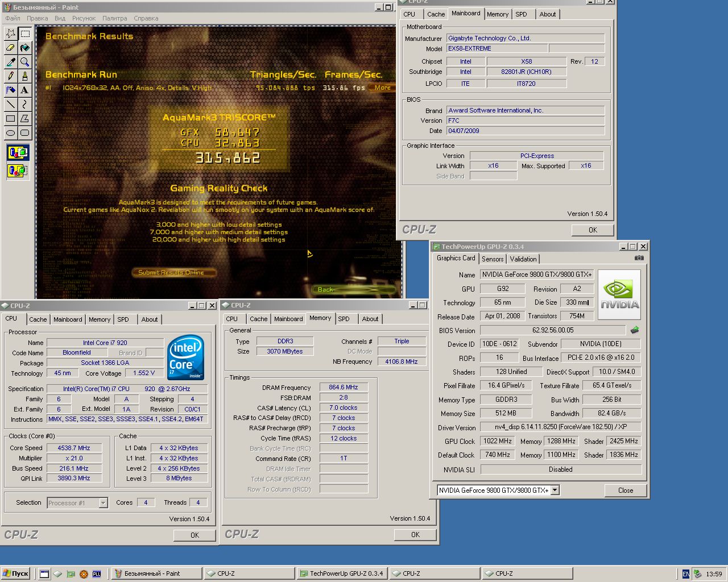Click the 13:59 system tray clock

[x=714, y=574]
